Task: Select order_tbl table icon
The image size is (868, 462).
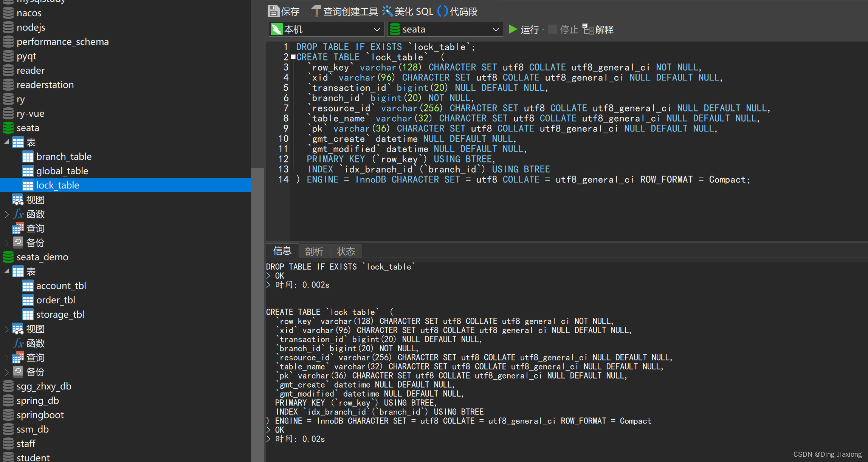Action: pyautogui.click(x=28, y=300)
